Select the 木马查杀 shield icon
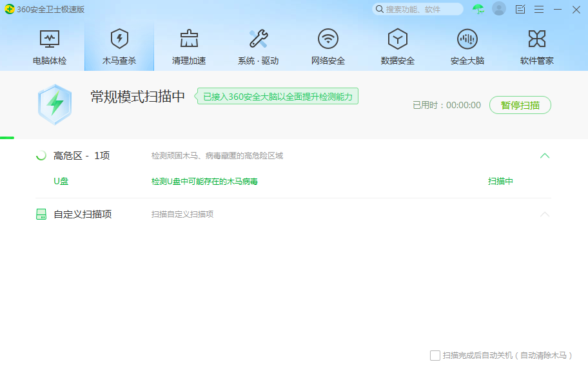This screenshot has height=371, width=588. [119, 39]
